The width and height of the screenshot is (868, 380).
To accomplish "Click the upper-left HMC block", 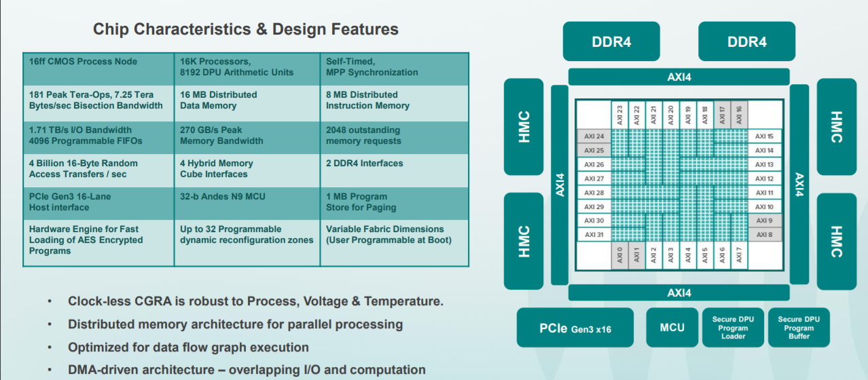I will pyautogui.click(x=524, y=127).
